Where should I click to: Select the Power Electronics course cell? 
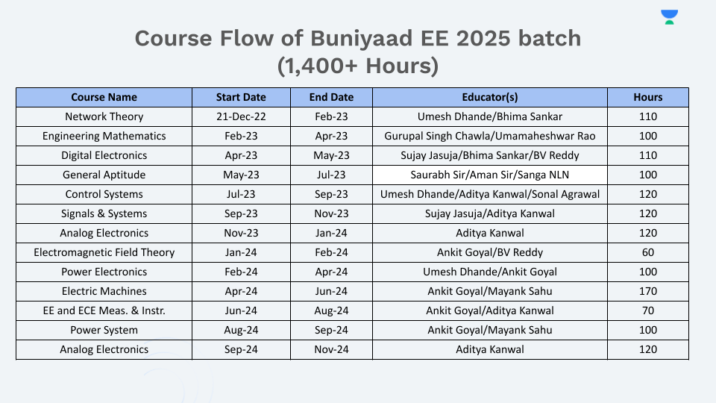104,271
